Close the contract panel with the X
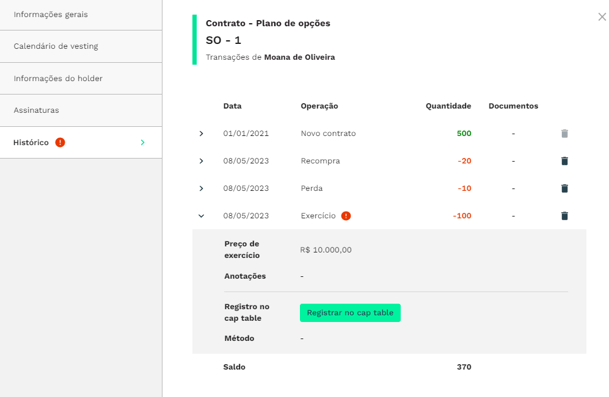609x397 pixels. pyautogui.click(x=602, y=17)
